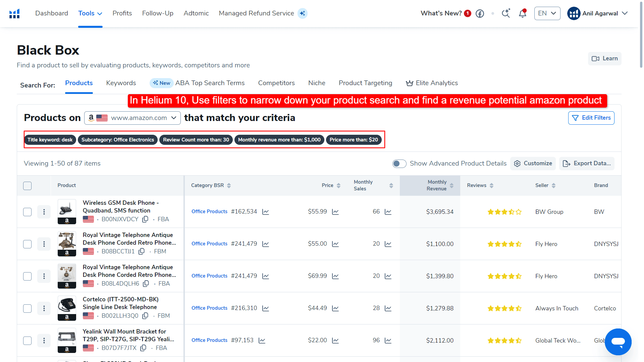Expand the EN language selector dropdown

pos(548,13)
